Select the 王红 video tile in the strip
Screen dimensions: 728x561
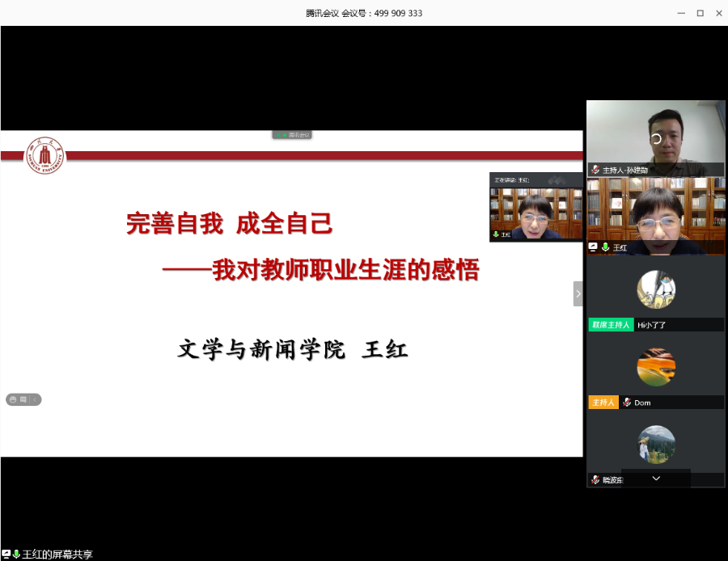655,216
